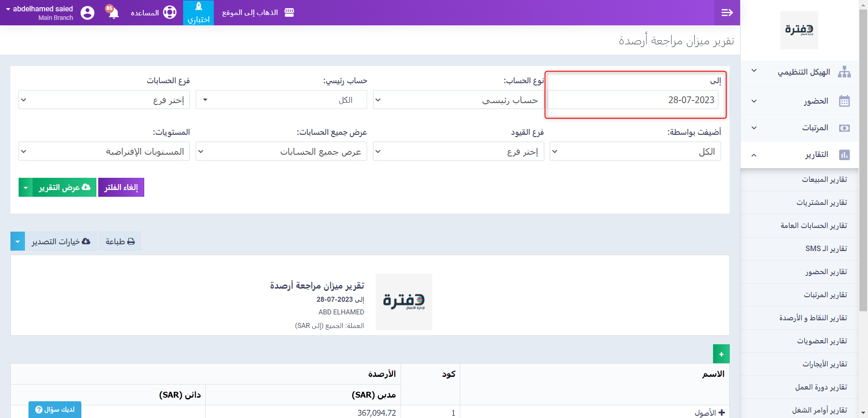Open the عرض التقرير split arrow
Image resolution: width=868 pixels, height=418 pixels.
(x=25, y=187)
